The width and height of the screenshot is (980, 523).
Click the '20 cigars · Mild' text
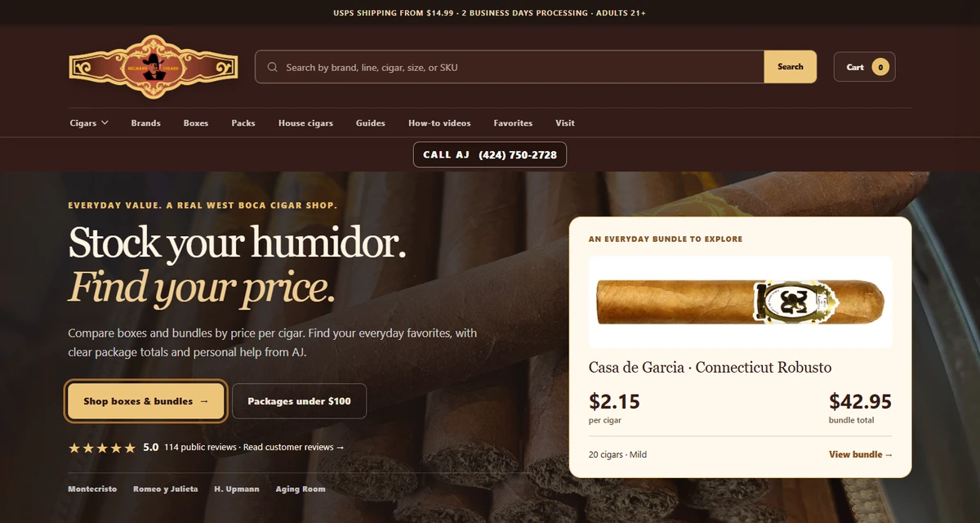pos(617,454)
